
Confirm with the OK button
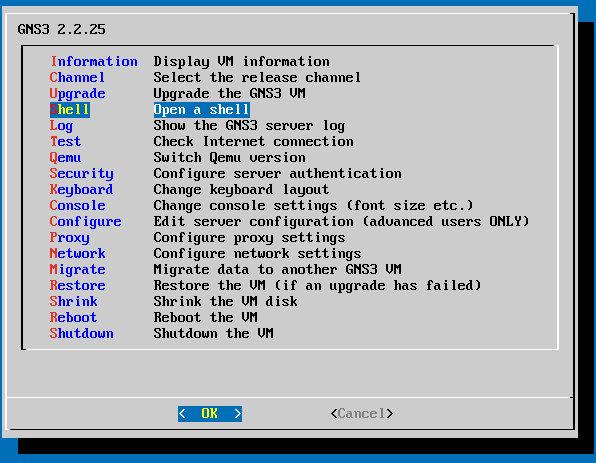210,414
